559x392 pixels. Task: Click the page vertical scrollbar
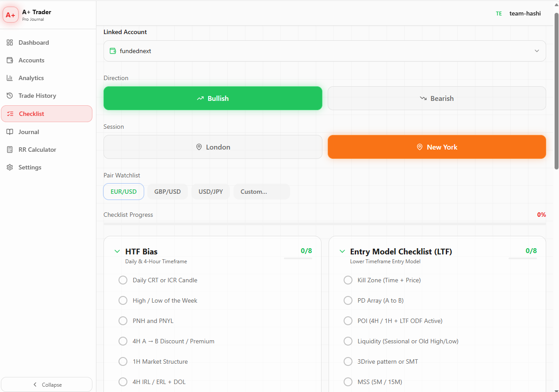click(556, 91)
